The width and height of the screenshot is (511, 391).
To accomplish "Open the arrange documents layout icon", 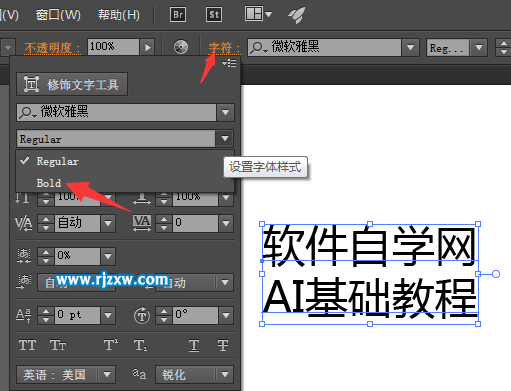I will coord(258,14).
